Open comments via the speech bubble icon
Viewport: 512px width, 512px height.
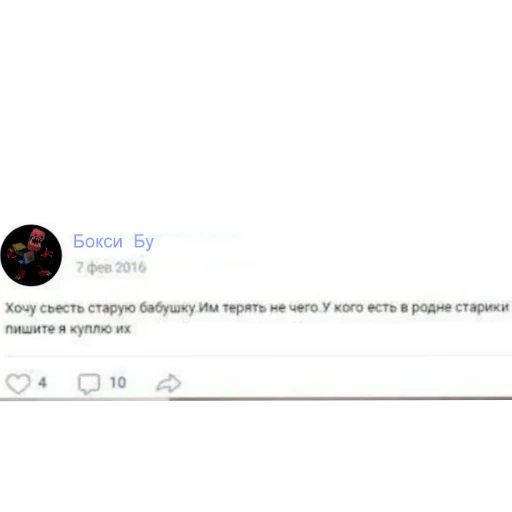tap(89, 384)
